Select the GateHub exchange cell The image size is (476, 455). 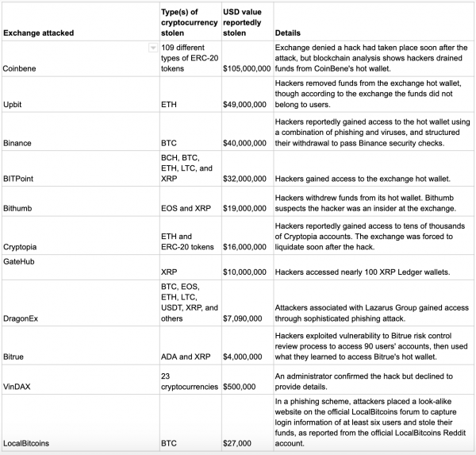(x=81, y=268)
